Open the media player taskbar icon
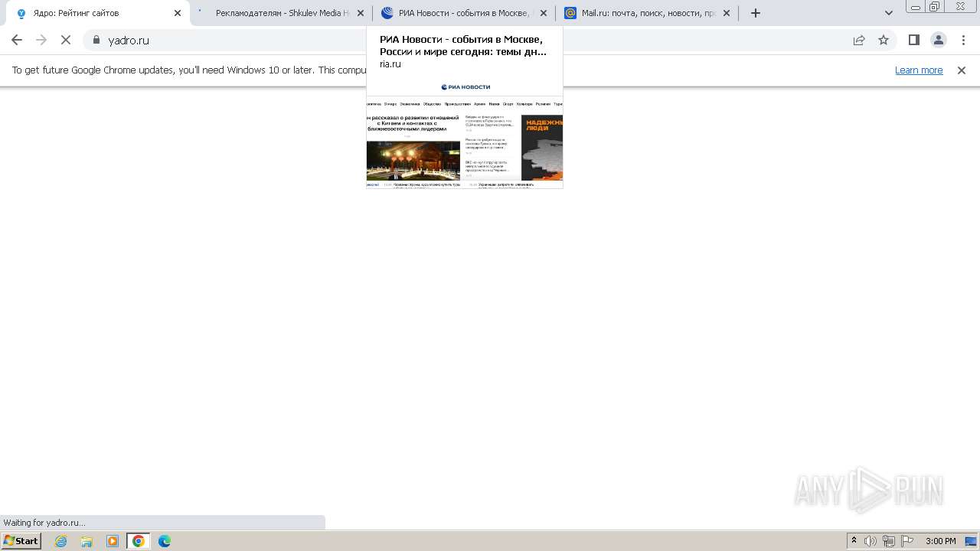 pos(113,541)
